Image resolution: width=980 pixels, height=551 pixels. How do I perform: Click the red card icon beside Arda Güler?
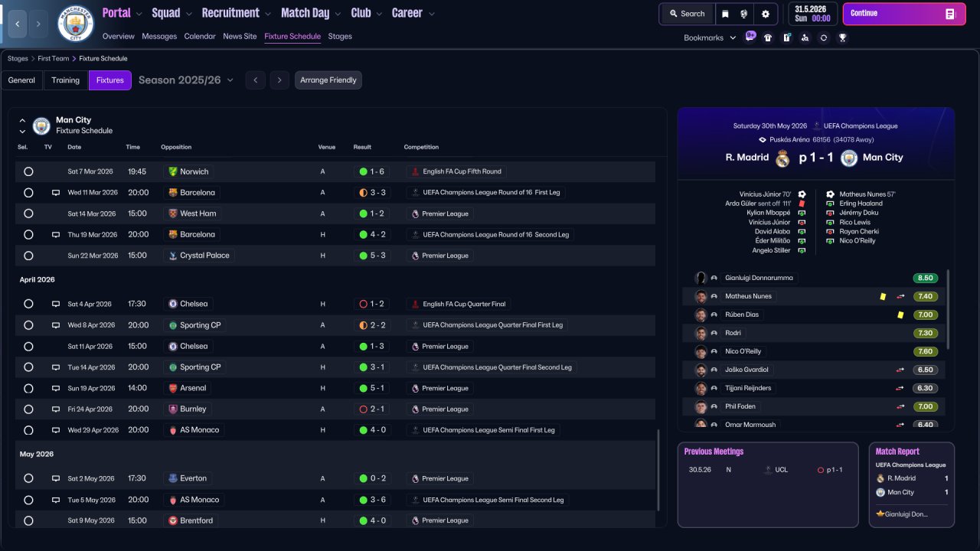[x=802, y=204]
